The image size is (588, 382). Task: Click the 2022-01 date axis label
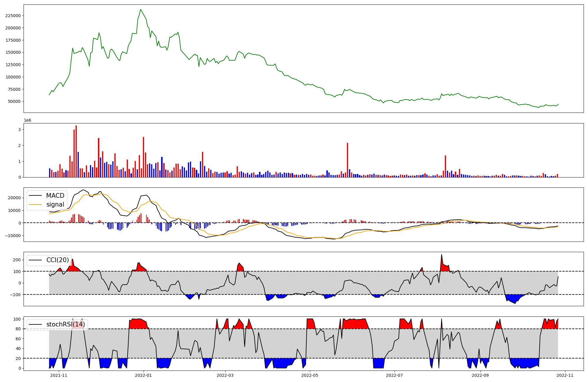coord(143,375)
